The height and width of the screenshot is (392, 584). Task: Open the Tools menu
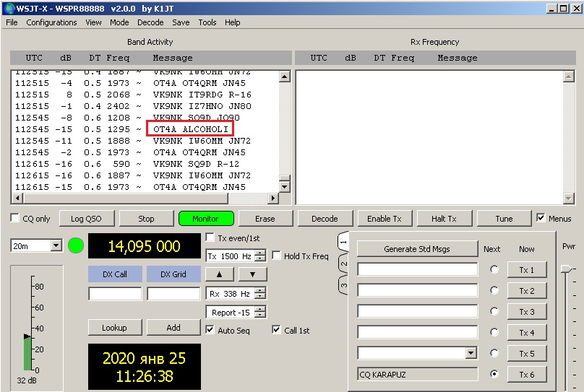pyautogui.click(x=207, y=22)
